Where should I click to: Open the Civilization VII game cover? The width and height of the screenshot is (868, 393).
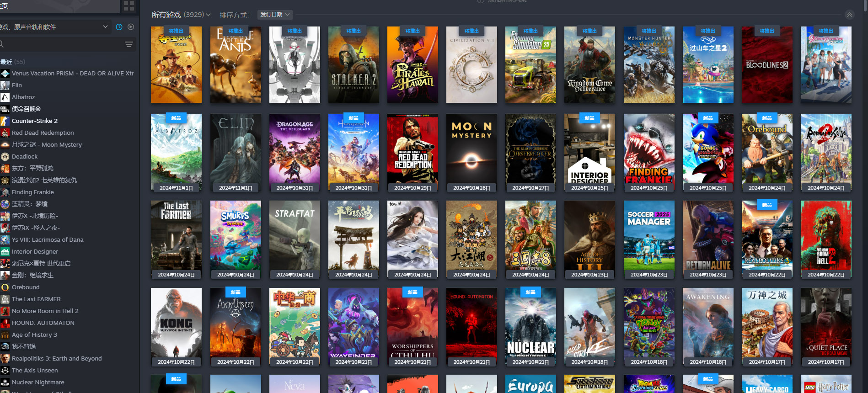click(472, 64)
